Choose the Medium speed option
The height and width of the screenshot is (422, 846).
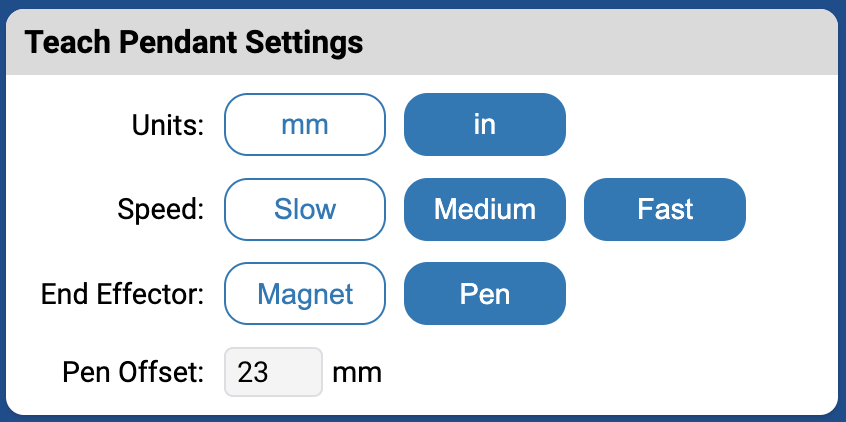click(x=485, y=209)
